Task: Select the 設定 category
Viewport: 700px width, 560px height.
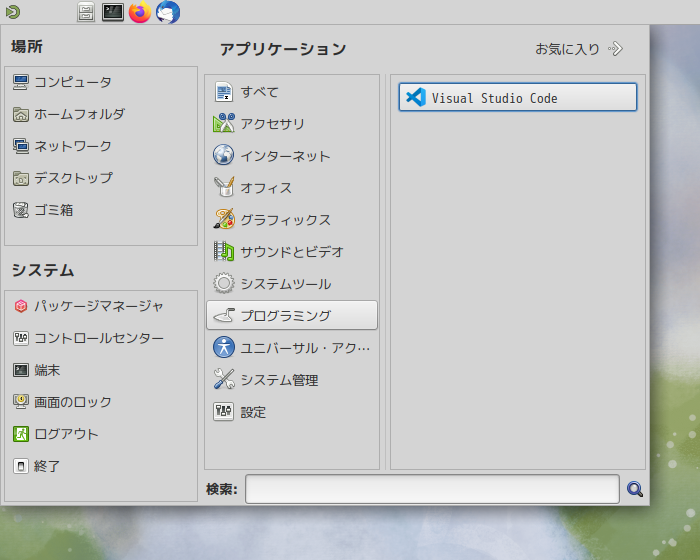Action: [x=292, y=412]
